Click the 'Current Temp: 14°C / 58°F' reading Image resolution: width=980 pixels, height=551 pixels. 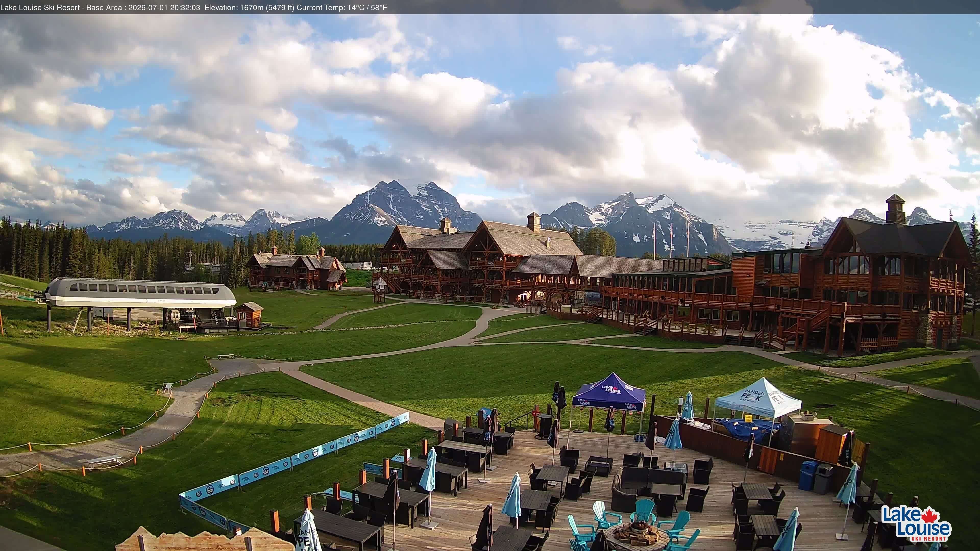tap(342, 8)
